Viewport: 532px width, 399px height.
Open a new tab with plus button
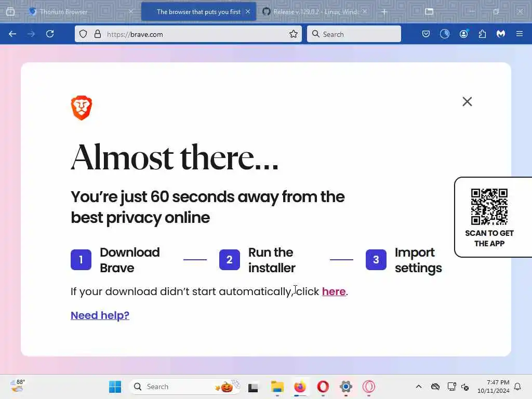384,12
